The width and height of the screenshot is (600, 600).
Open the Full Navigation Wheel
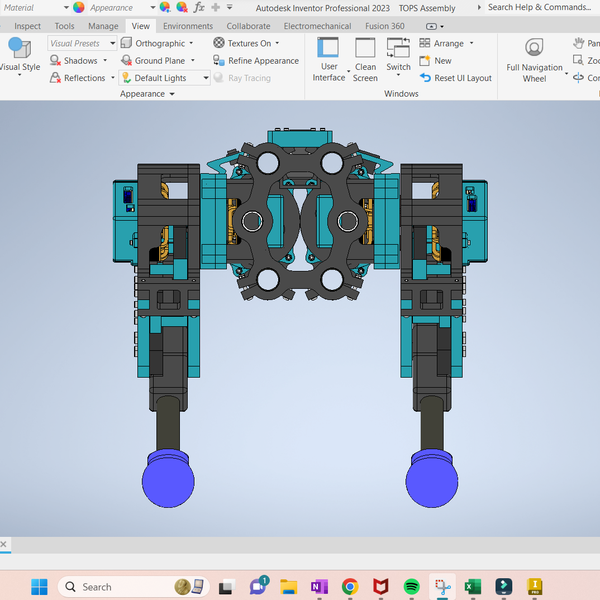pyautogui.click(x=534, y=60)
